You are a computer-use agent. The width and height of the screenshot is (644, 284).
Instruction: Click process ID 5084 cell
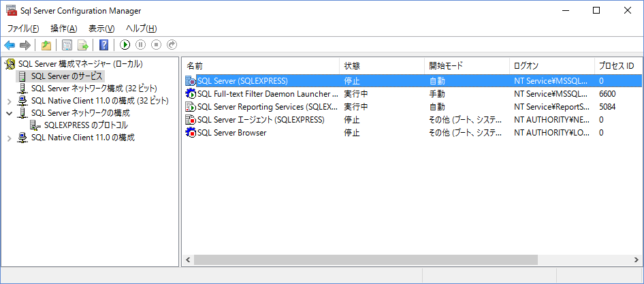tap(607, 107)
